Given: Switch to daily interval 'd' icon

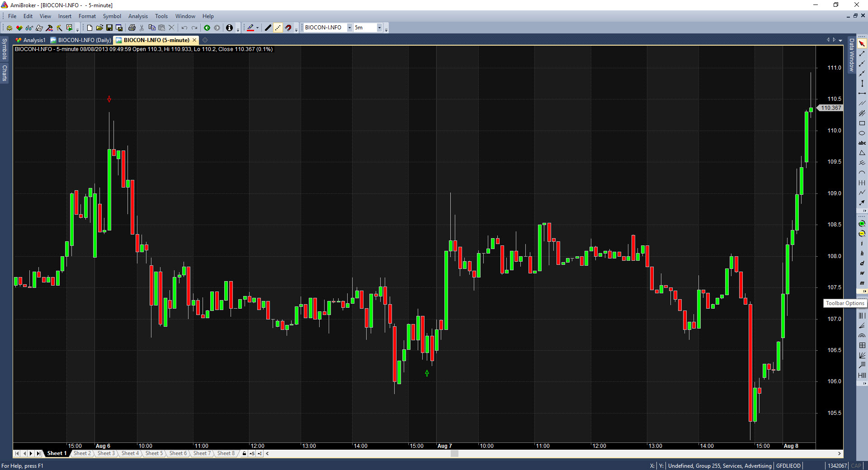Looking at the screenshot, I should (x=862, y=263).
